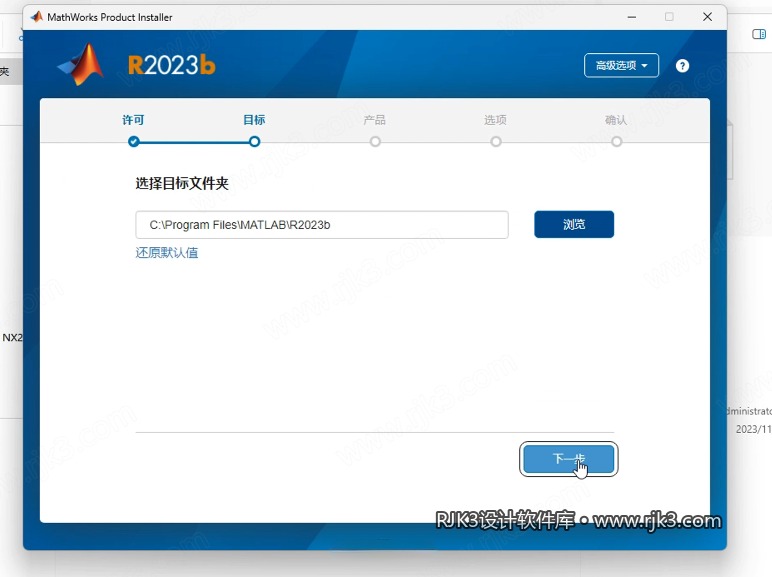
Task: Click the MATLAB logo in the title bar
Action: [37, 17]
